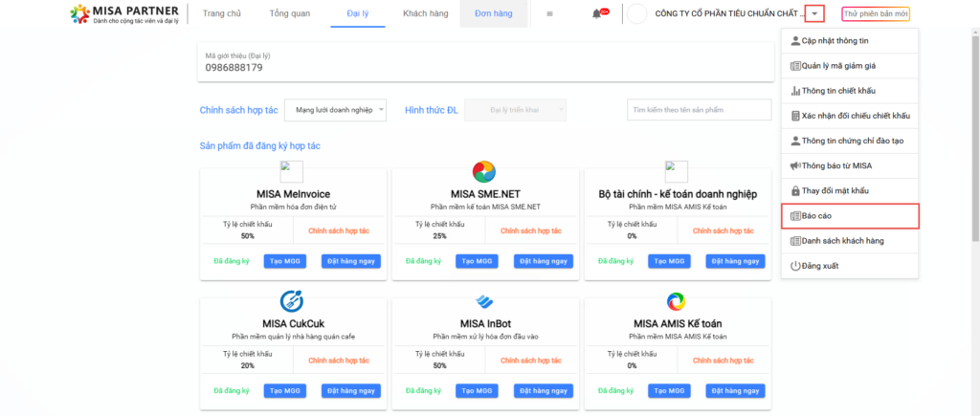The width and height of the screenshot is (980, 416).
Task: Open Chính sách hợp tác dropdown
Action: (336, 110)
